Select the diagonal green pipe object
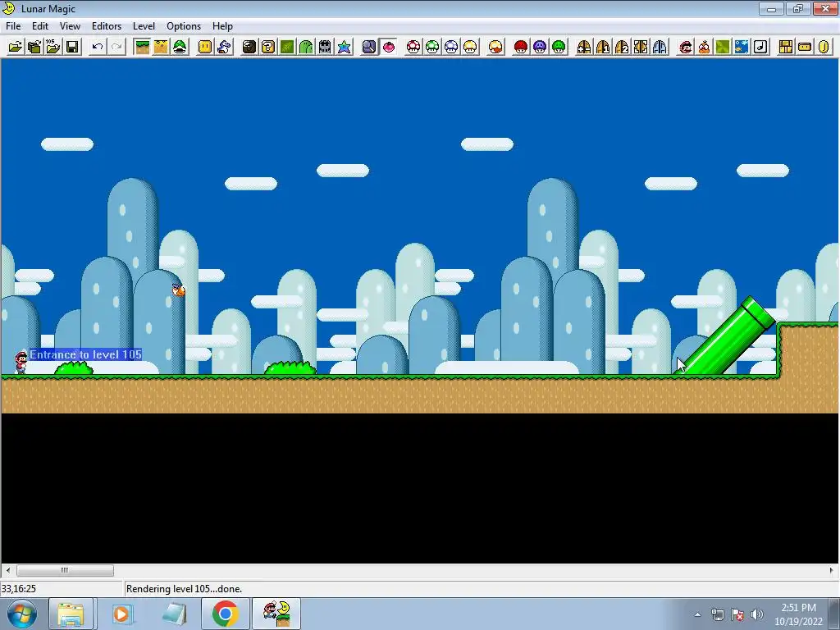This screenshot has height=630, width=840. (x=726, y=336)
